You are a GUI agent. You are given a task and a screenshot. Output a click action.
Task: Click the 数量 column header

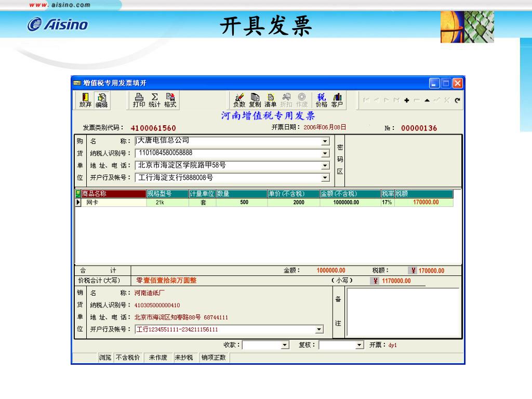click(242, 194)
